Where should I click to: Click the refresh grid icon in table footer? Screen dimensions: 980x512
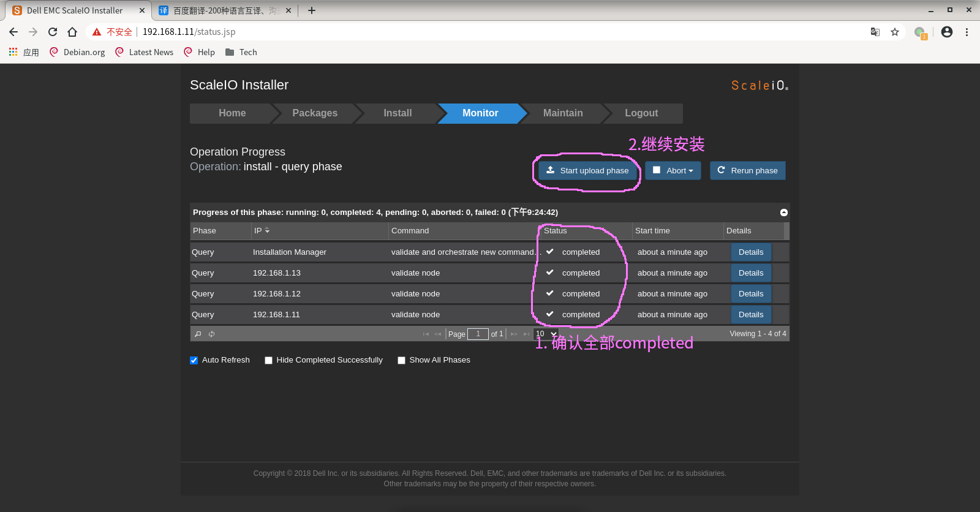point(211,334)
